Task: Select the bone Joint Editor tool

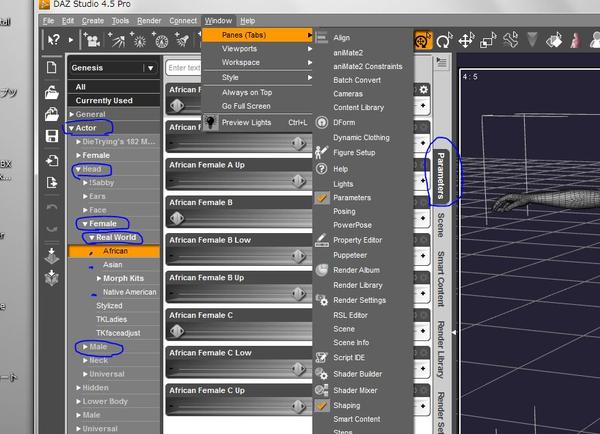Action: (510, 40)
